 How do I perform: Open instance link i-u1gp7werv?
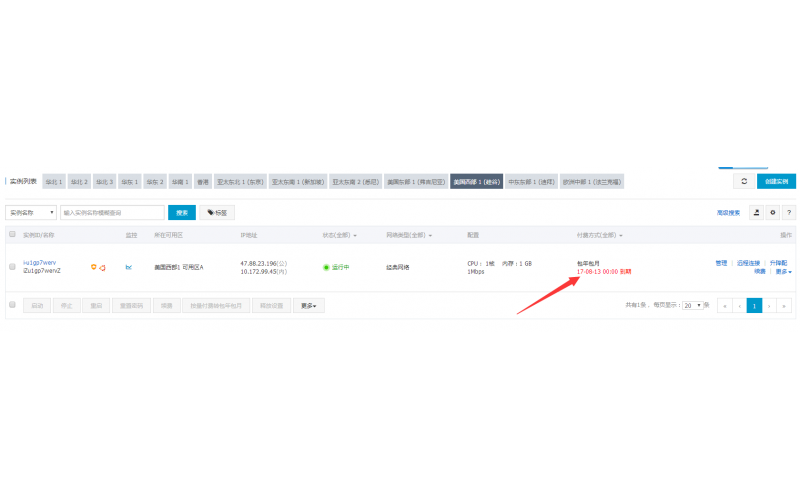pyautogui.click(x=41, y=263)
